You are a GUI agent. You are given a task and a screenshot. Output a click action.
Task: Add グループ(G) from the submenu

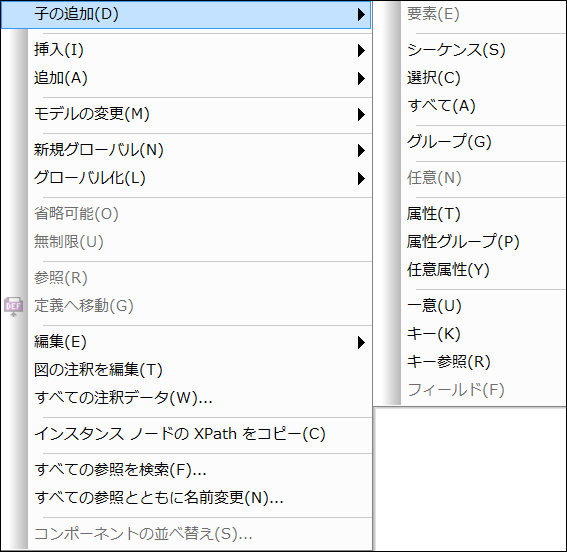pyautogui.click(x=470, y=142)
